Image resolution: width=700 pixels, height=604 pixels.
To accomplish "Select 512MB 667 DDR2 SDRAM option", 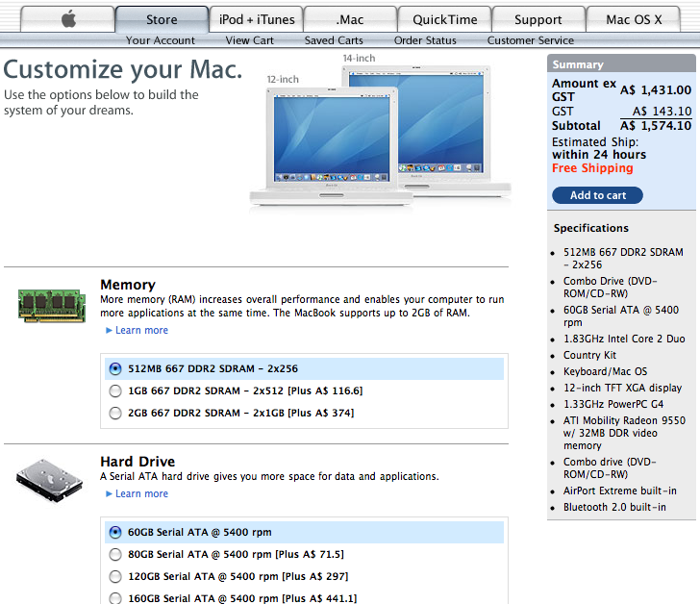I will pos(304,368).
